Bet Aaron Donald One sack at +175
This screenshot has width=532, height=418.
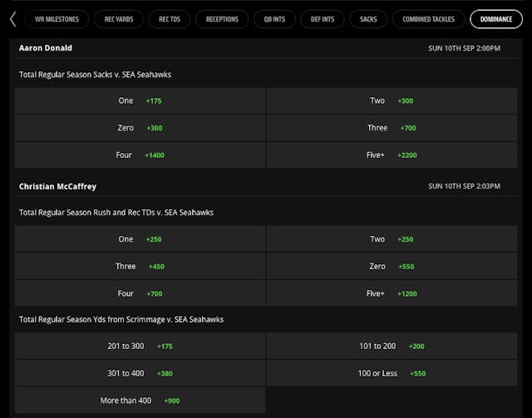tap(140, 101)
